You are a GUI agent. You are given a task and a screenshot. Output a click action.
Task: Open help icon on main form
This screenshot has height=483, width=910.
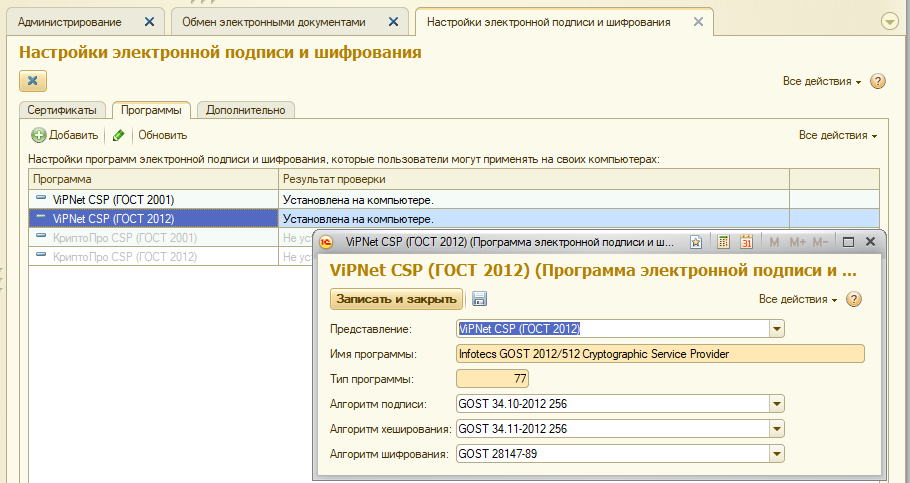878,81
